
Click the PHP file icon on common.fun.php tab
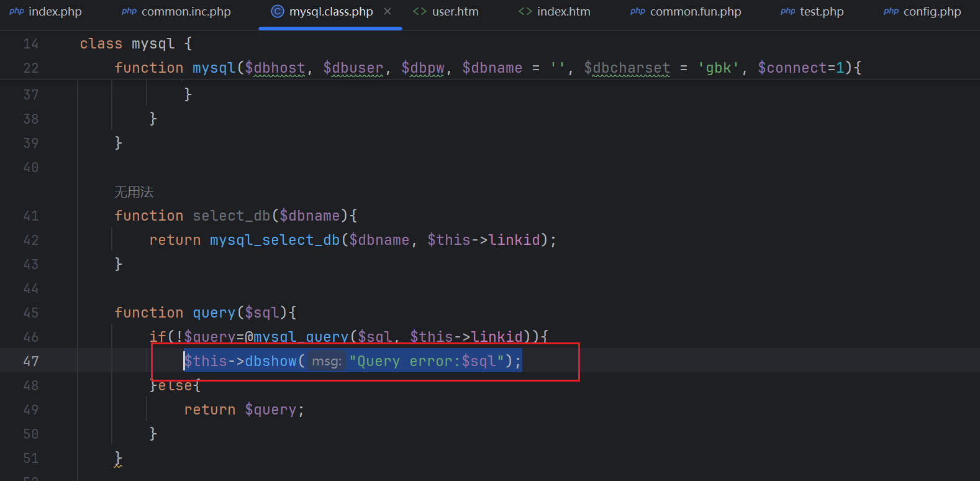[638, 11]
